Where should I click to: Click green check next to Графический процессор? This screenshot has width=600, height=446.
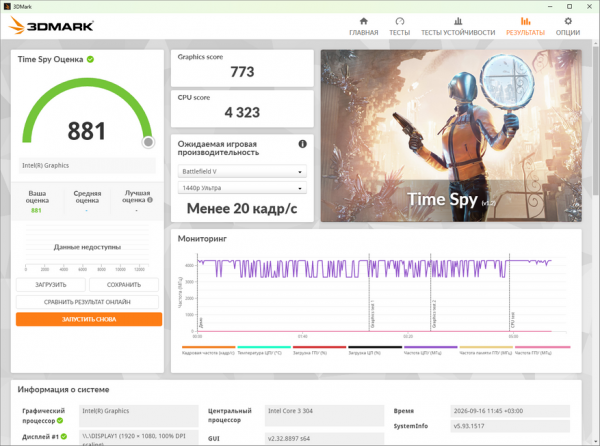(x=60, y=420)
